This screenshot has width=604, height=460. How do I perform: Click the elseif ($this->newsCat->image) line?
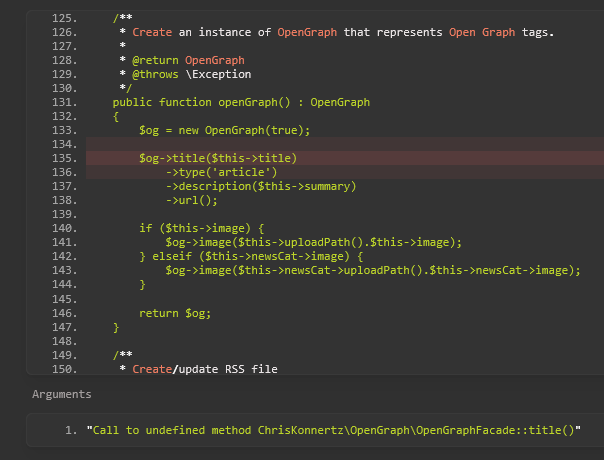click(251, 256)
